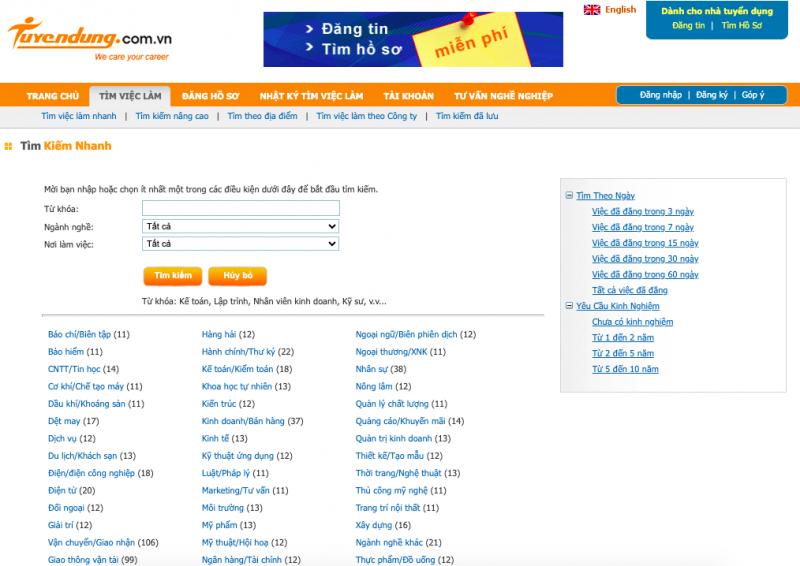Viewport: 800px width, 566px height.
Task: Open Marketing/Tư vấn category
Action: pos(235,490)
